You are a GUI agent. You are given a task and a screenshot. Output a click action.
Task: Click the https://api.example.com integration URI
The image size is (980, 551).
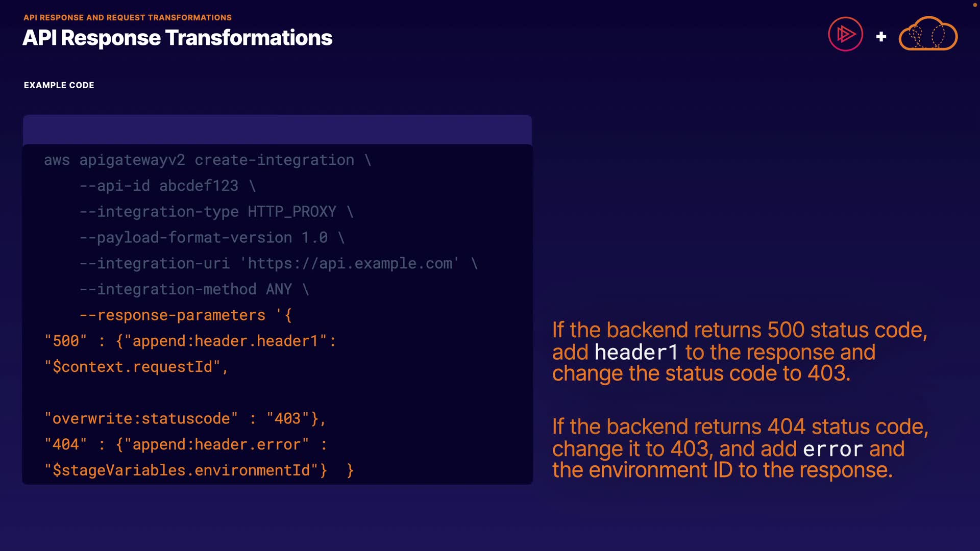(350, 264)
